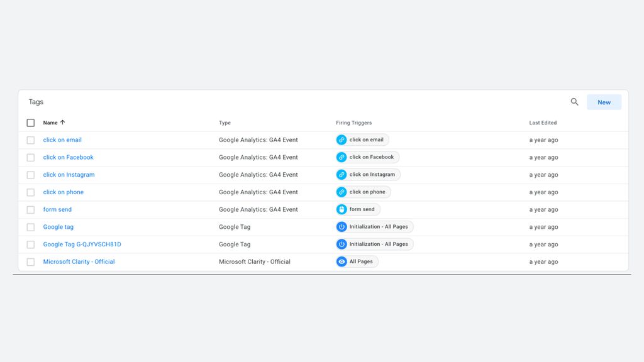644x362 pixels.
Task: Click the link trigger icon for click on phone
Action: [341, 192]
